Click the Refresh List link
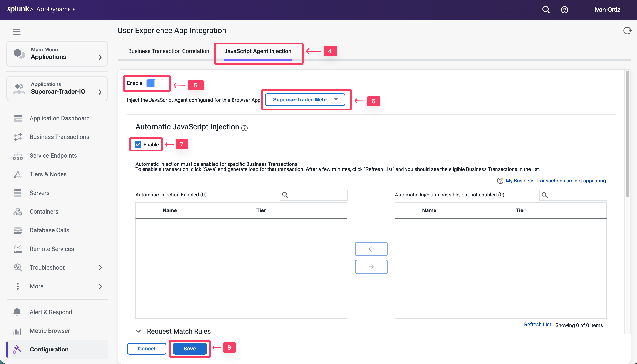This screenshot has height=364, width=637. click(x=537, y=325)
